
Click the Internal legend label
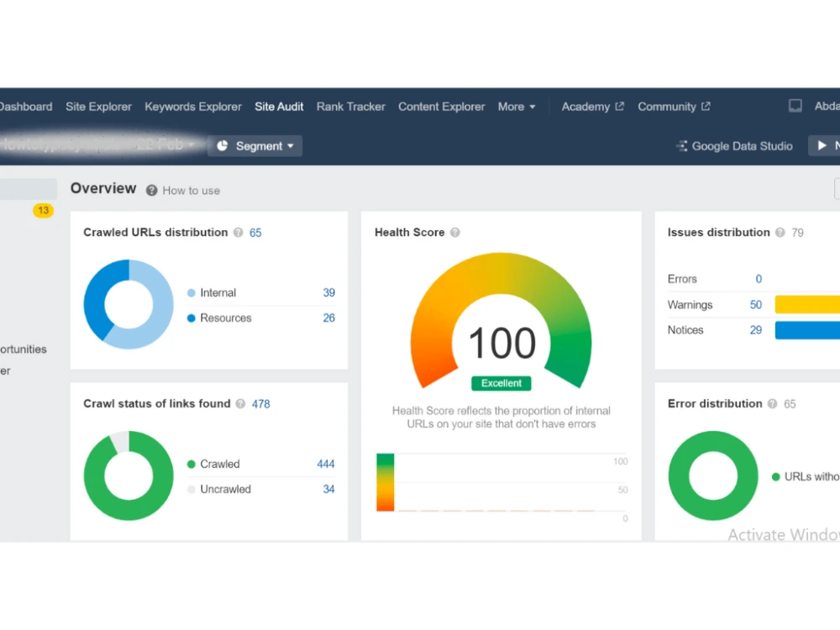218,292
